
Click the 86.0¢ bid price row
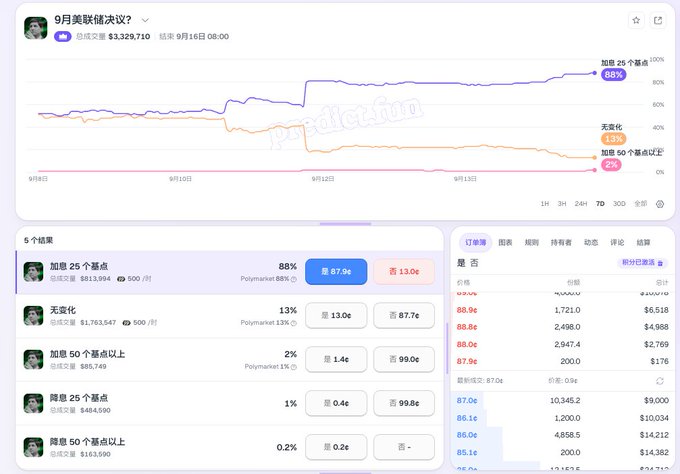[562, 435]
